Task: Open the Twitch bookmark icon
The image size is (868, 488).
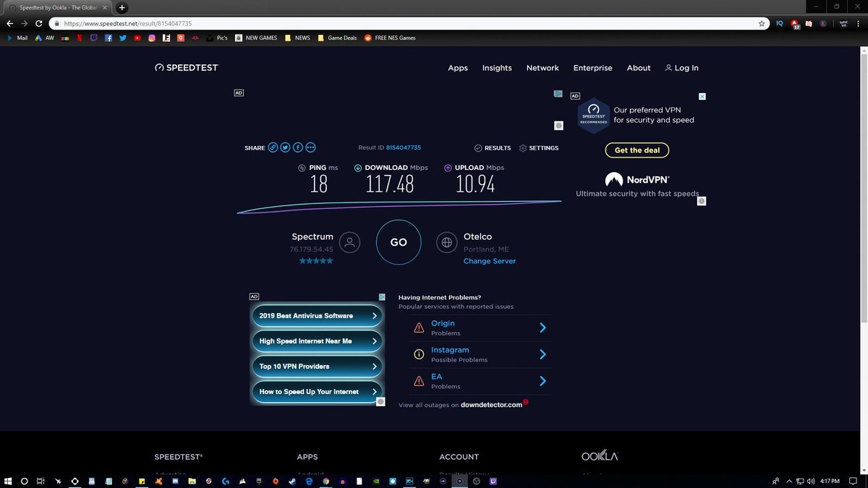Action: tap(93, 38)
